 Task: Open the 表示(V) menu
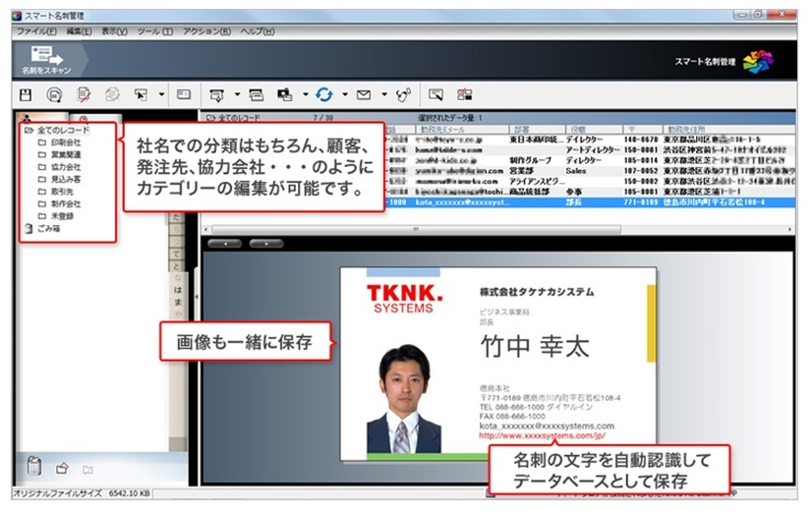coord(114,31)
